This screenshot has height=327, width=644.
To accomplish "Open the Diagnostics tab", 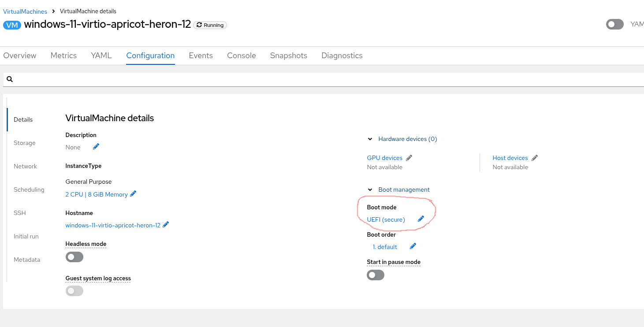I will coord(342,56).
